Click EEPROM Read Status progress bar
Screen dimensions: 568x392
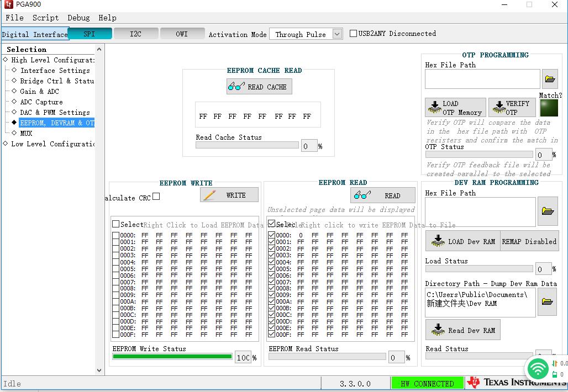[328, 357]
